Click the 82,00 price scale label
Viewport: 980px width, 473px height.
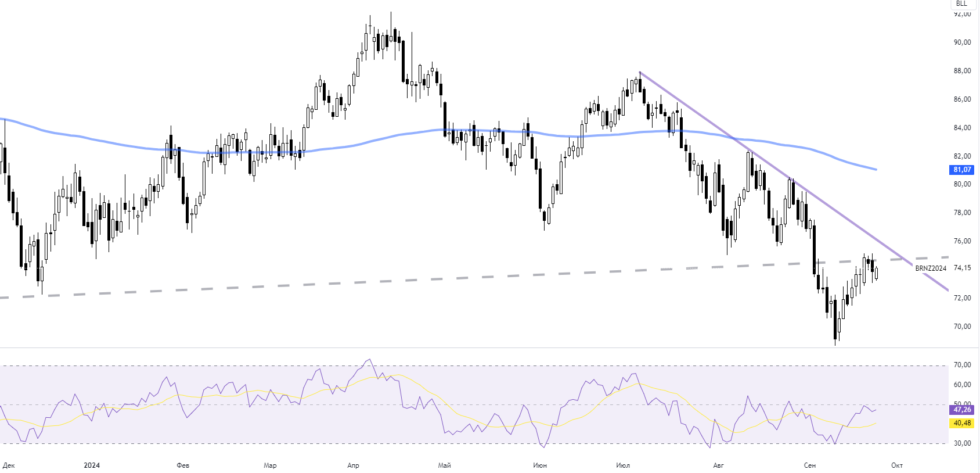[x=962, y=156]
